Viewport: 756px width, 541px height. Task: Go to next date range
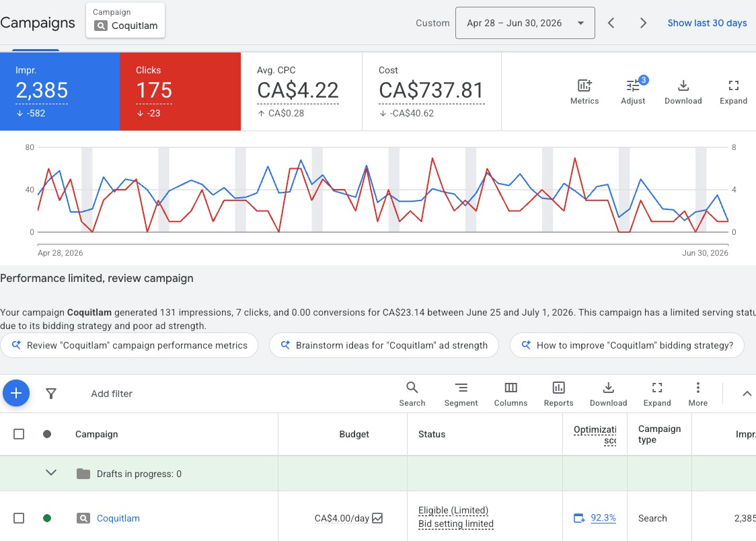click(643, 23)
